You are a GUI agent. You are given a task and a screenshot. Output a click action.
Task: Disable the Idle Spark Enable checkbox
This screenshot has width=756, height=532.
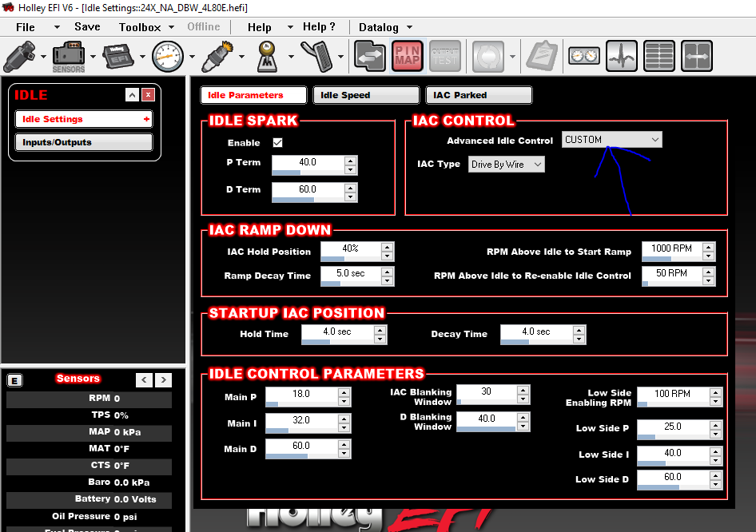point(278,143)
